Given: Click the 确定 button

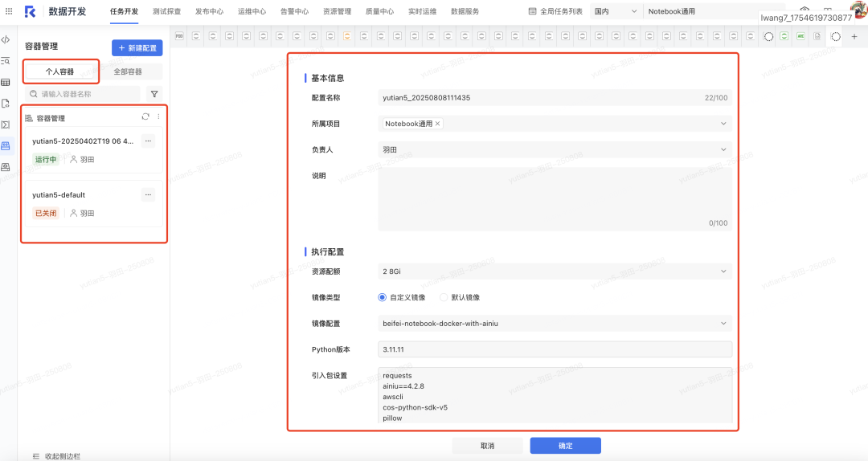Looking at the screenshot, I should point(565,446).
